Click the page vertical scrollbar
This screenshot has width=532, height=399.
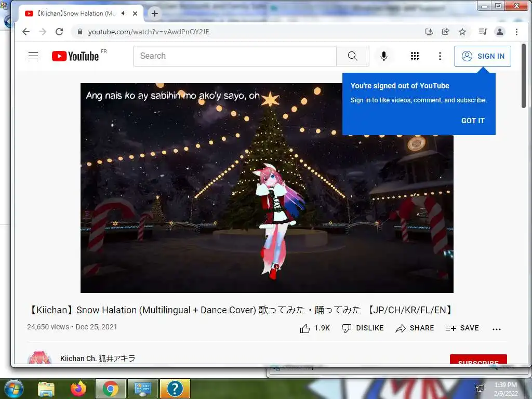tap(524, 76)
